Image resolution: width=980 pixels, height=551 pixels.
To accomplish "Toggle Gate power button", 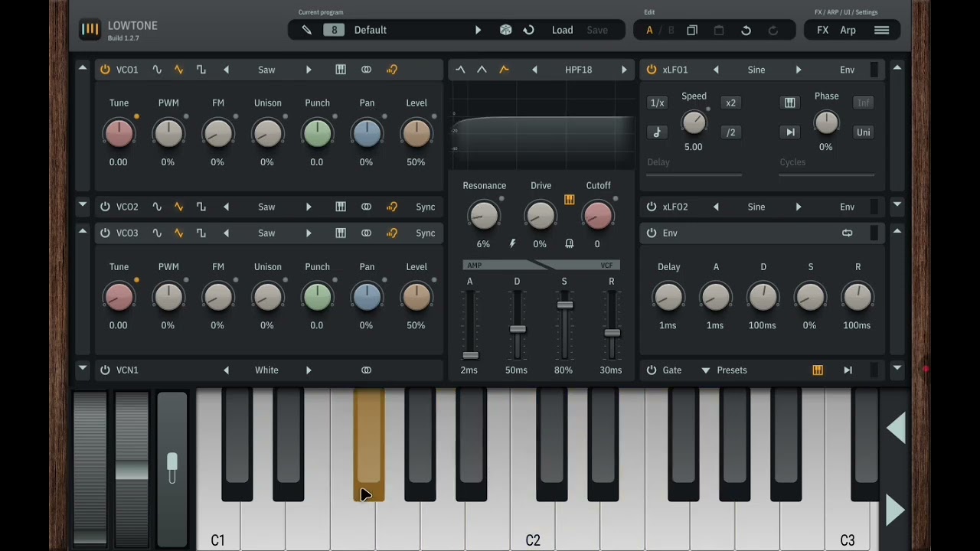I will pyautogui.click(x=652, y=370).
